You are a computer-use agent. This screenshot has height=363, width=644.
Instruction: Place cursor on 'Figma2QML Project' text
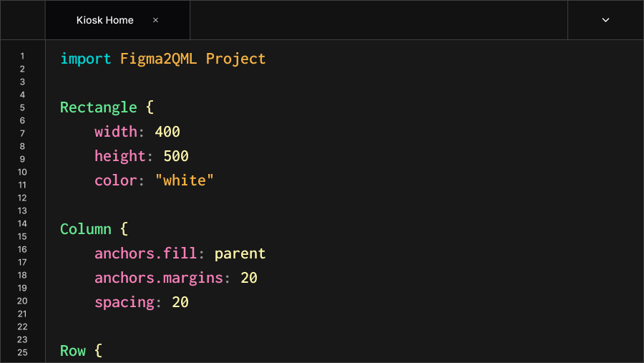click(193, 59)
